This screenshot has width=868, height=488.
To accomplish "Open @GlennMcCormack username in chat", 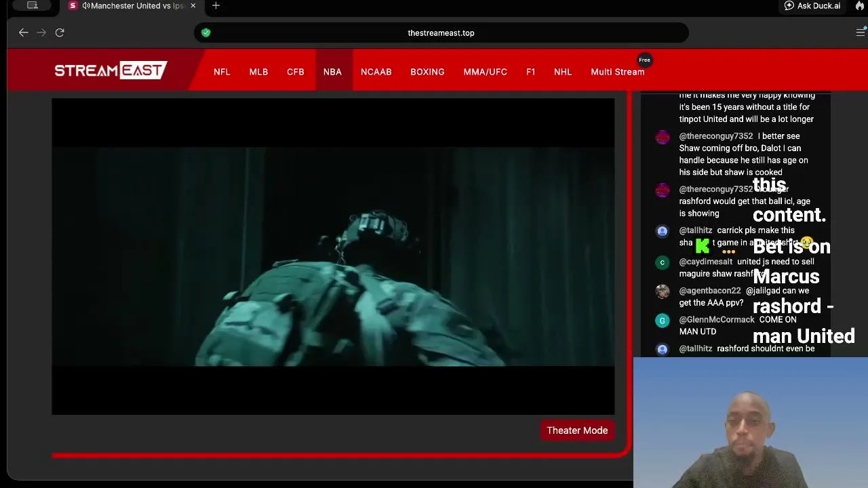I will pos(717,320).
